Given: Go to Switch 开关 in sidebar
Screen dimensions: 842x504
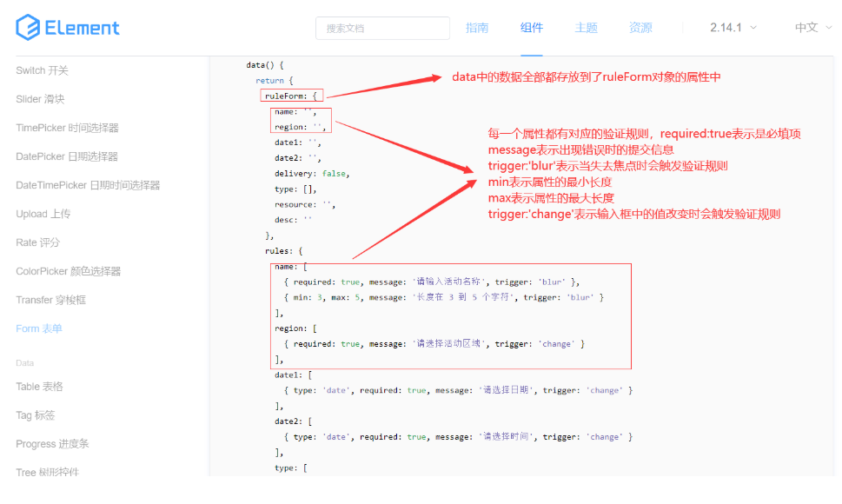Looking at the screenshot, I should tap(43, 70).
